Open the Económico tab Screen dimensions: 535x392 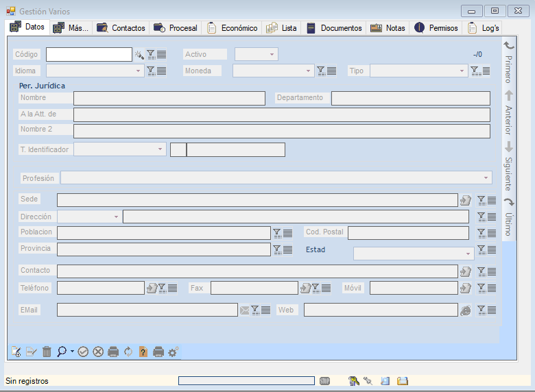233,28
